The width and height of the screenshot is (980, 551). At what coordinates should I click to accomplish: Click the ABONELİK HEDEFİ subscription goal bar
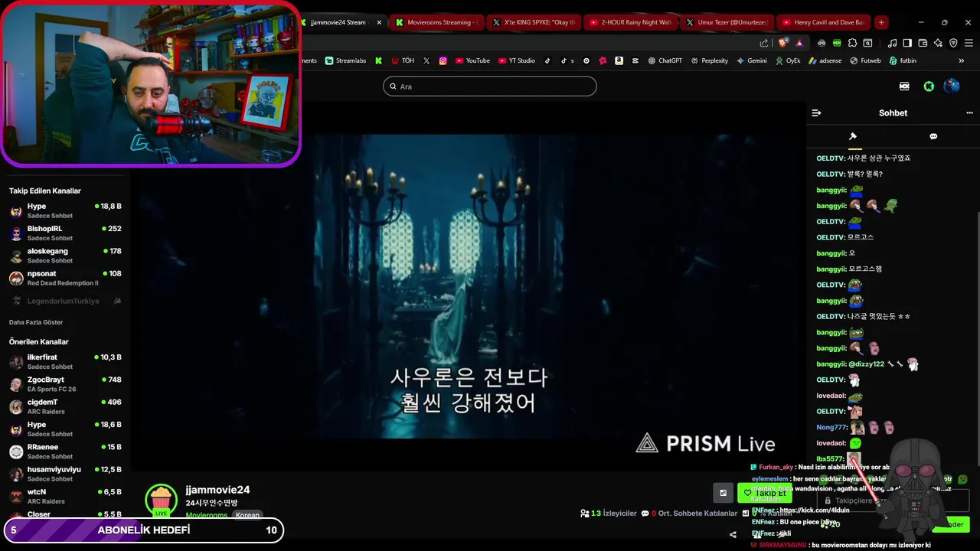[144, 530]
